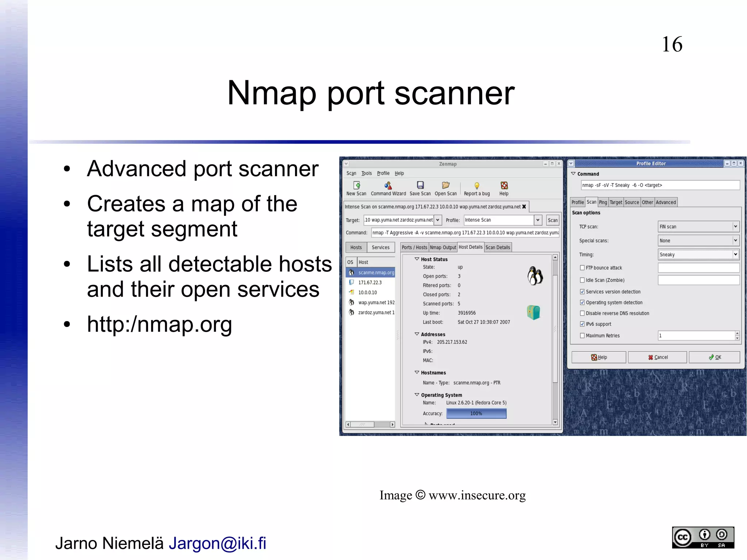747x560 pixels.
Task: Click the Creative Commons license badge
Action: tap(703, 537)
